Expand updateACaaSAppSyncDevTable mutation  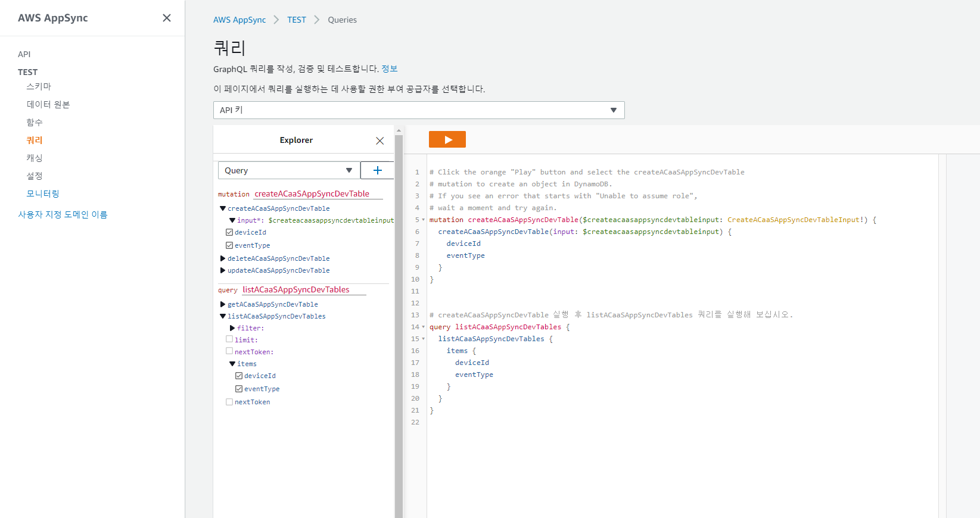(x=223, y=270)
